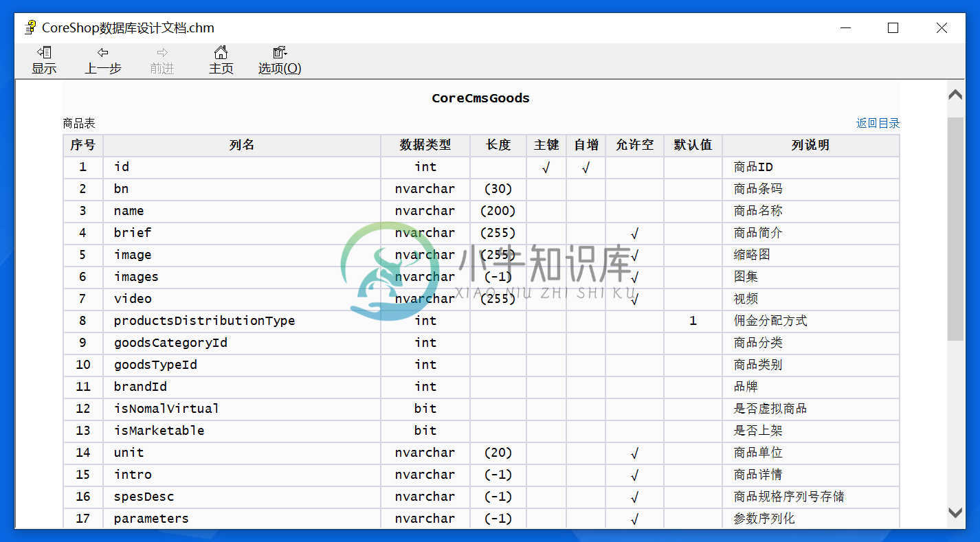This screenshot has height=542, width=980.
Task: Click the 商品类别 description cell
Action: [810, 365]
